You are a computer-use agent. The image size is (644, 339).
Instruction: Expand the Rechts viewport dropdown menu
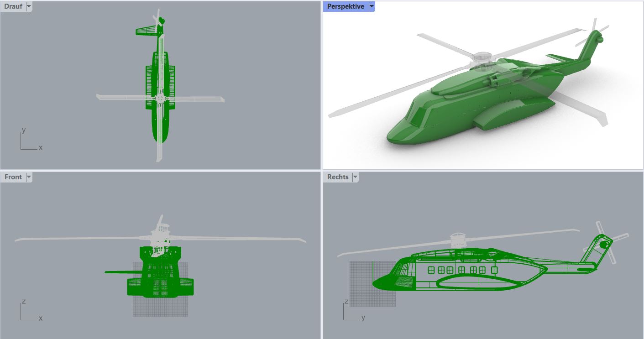click(x=355, y=177)
